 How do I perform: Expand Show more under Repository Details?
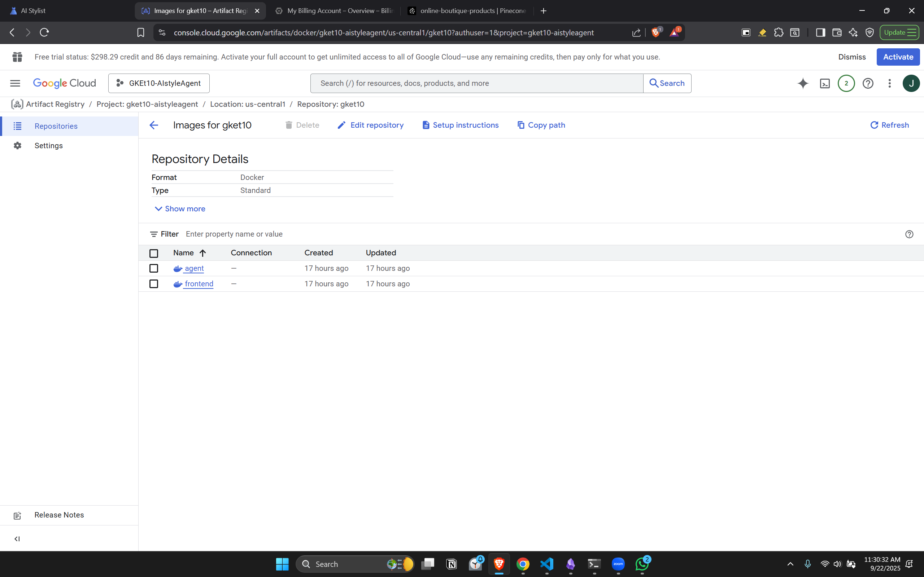[x=179, y=209]
